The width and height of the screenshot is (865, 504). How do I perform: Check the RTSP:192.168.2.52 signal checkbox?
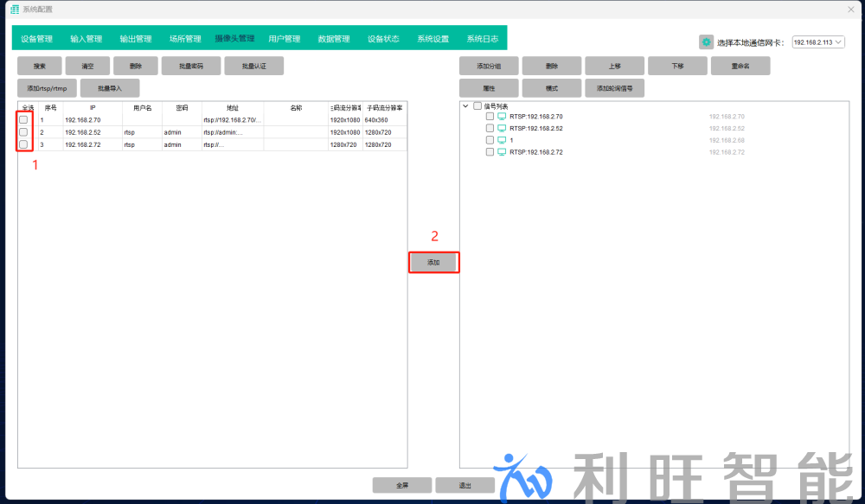(490, 129)
